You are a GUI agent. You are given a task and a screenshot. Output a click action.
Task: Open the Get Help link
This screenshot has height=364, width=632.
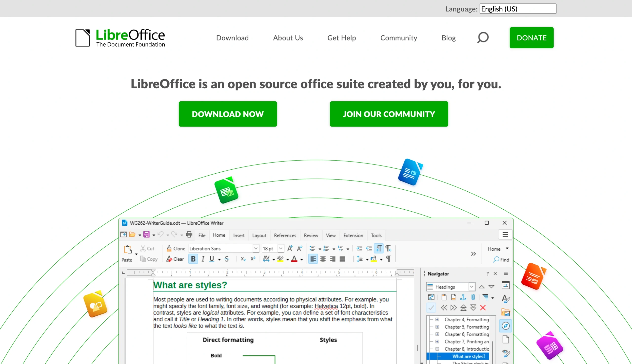pos(341,38)
